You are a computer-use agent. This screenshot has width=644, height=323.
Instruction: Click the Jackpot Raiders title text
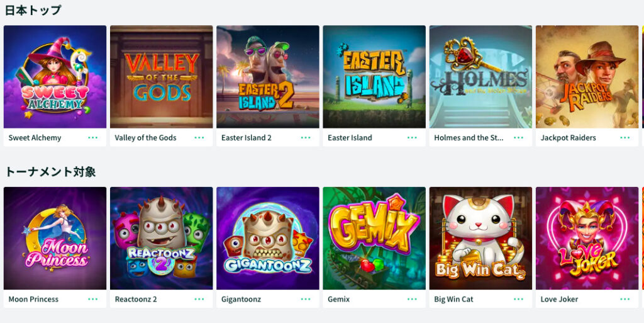[568, 138]
